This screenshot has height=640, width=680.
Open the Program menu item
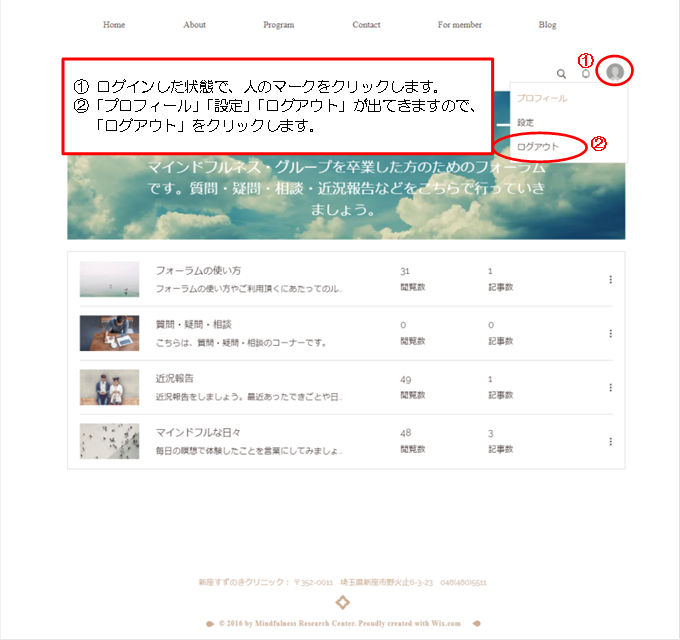[279, 25]
